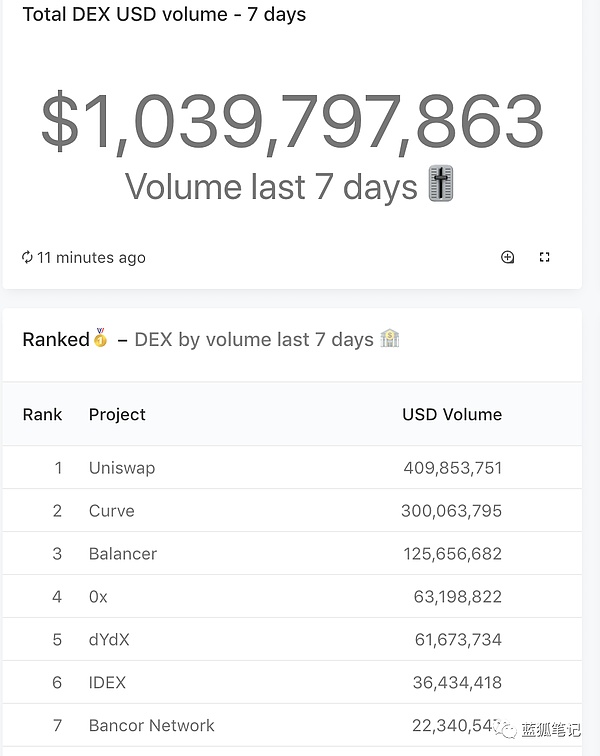
Task: Click the zoom-in magnifier icon
Action: [x=507, y=257]
